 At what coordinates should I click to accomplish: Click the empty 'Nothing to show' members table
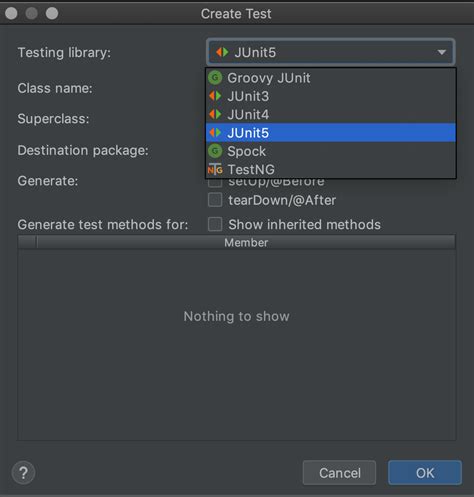pyautogui.click(x=237, y=345)
